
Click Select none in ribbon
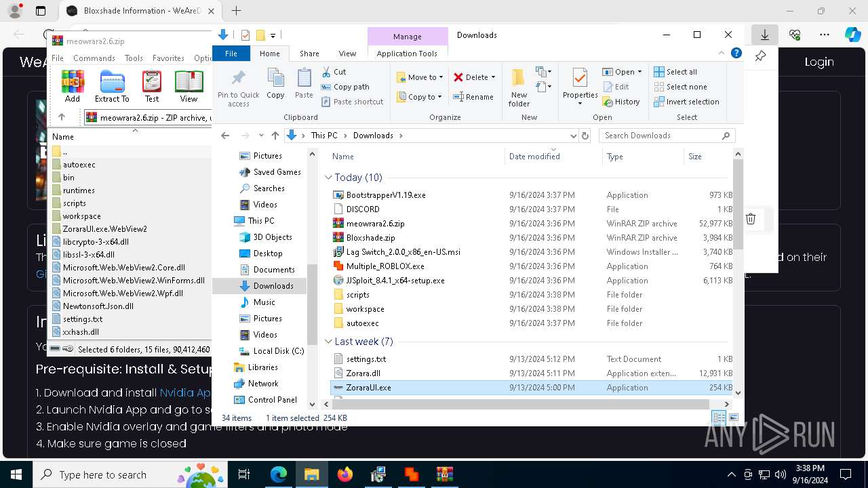680,87
